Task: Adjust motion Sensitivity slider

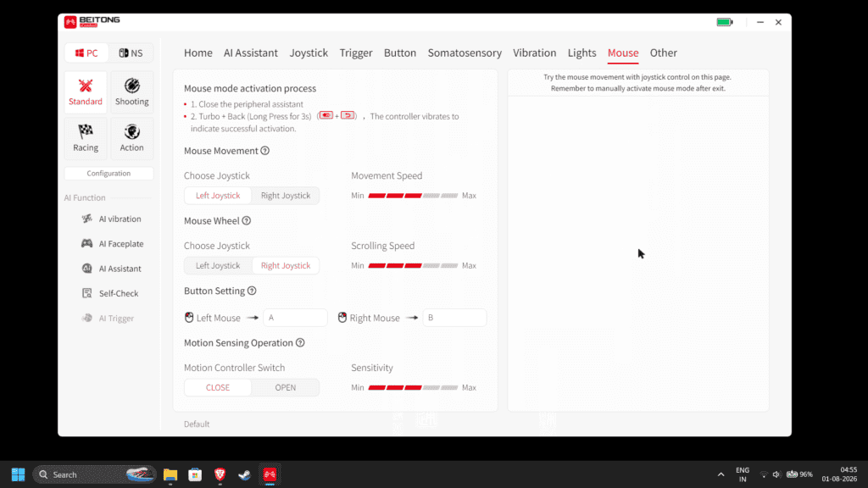Action: point(413,387)
